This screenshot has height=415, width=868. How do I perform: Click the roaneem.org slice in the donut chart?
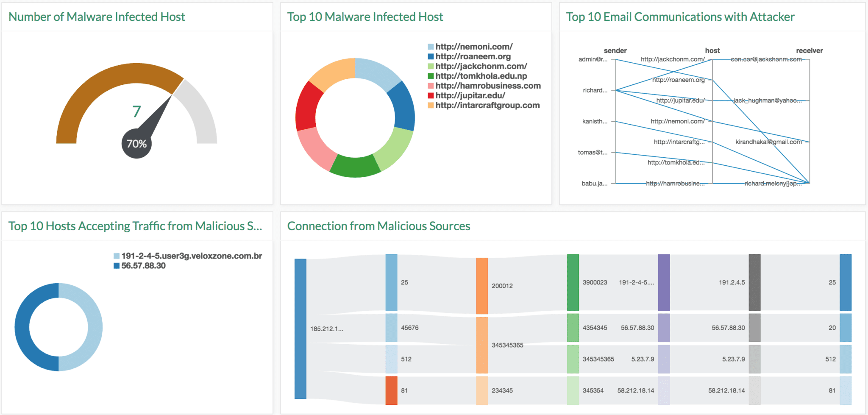click(x=403, y=106)
